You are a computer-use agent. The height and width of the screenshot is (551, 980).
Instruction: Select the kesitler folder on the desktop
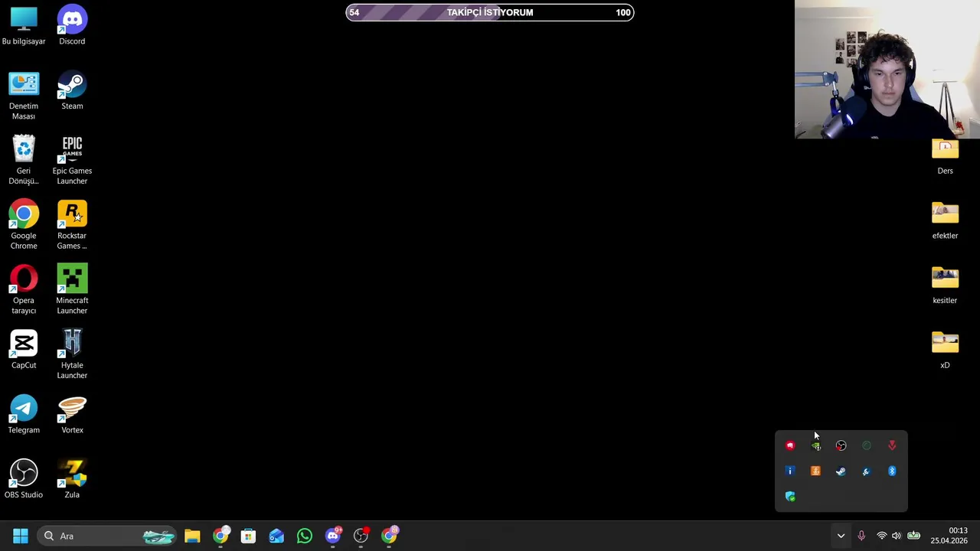tap(945, 285)
